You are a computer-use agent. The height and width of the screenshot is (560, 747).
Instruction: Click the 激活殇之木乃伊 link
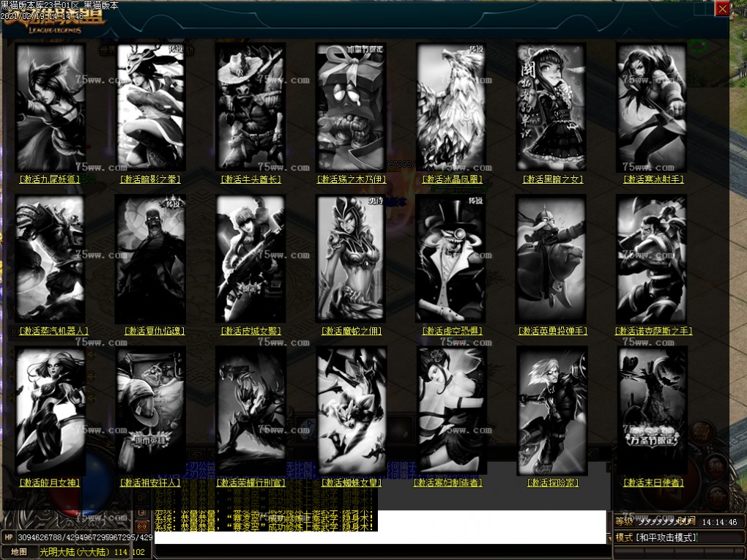pos(352,179)
